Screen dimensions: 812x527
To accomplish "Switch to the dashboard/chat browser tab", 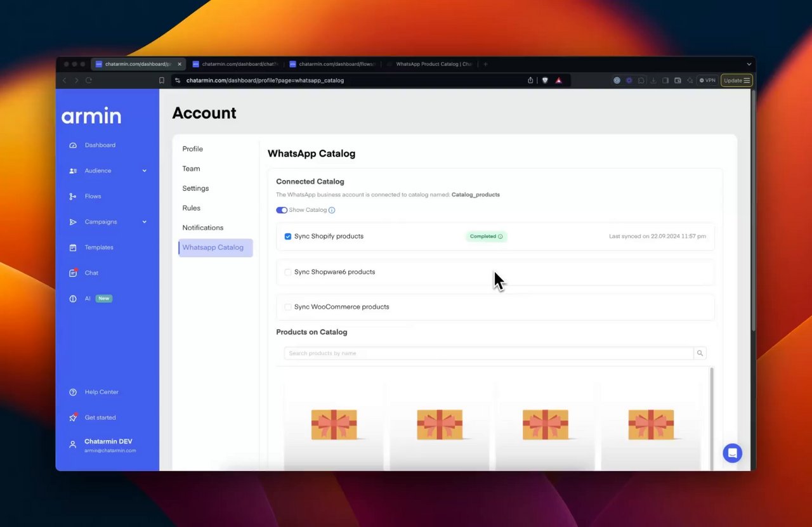I will (x=235, y=64).
